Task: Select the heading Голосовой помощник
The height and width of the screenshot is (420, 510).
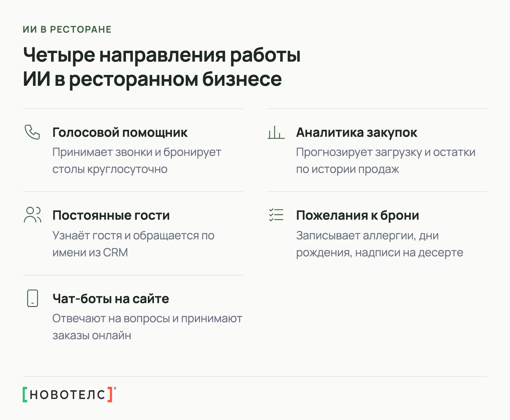Action: (120, 132)
